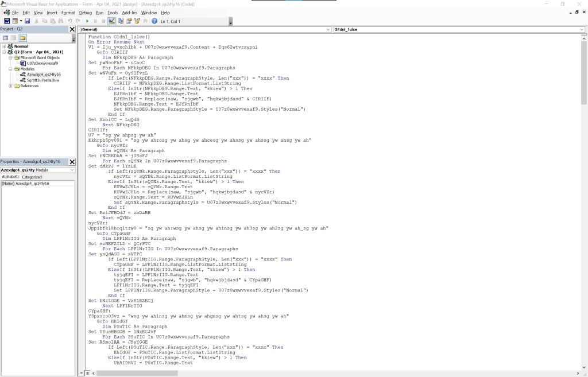Open the Tools menu

pyautogui.click(x=113, y=12)
